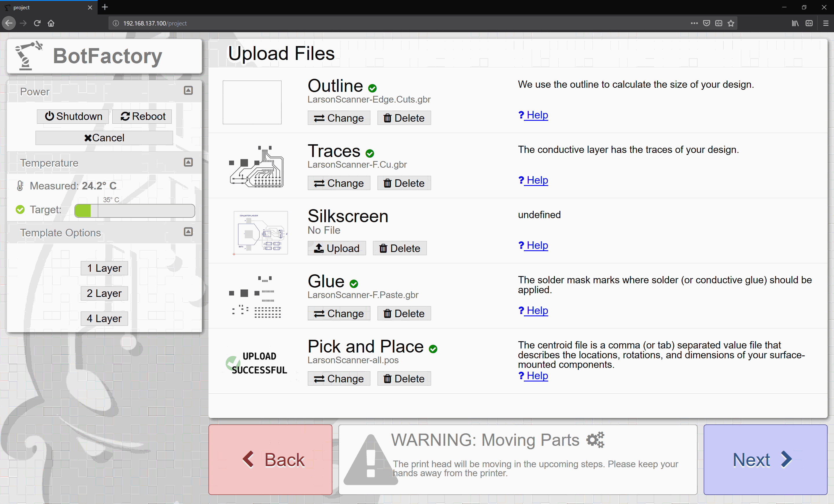The height and width of the screenshot is (504, 834).
Task: Select the 2 Layer template option
Action: tap(104, 293)
